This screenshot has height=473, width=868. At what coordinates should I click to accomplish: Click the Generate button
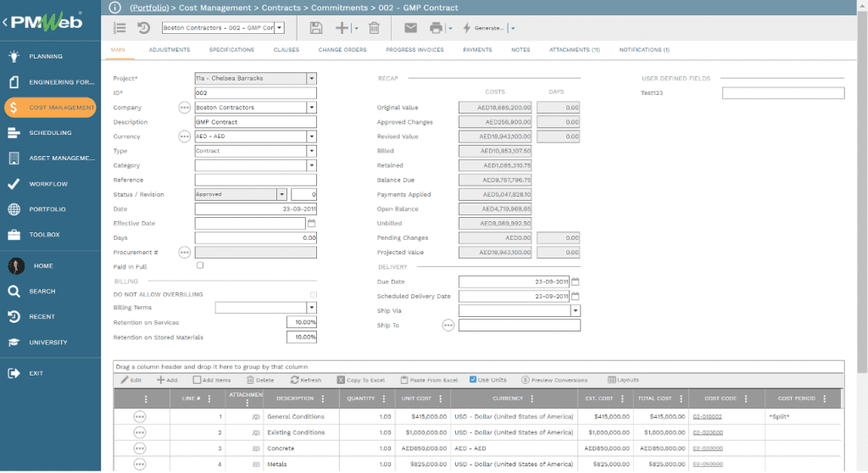(482, 28)
